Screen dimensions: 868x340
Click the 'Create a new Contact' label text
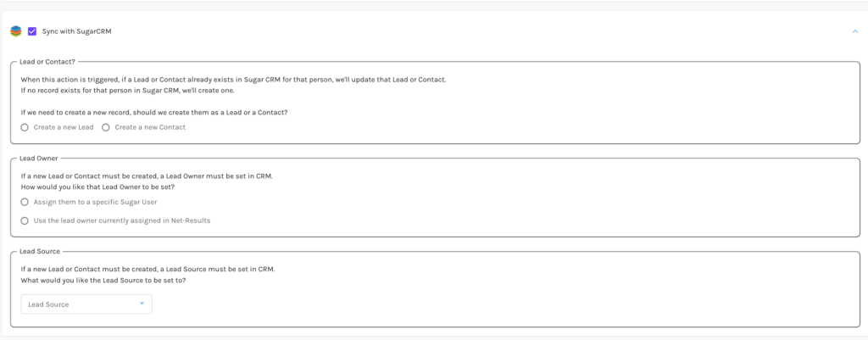pos(150,127)
